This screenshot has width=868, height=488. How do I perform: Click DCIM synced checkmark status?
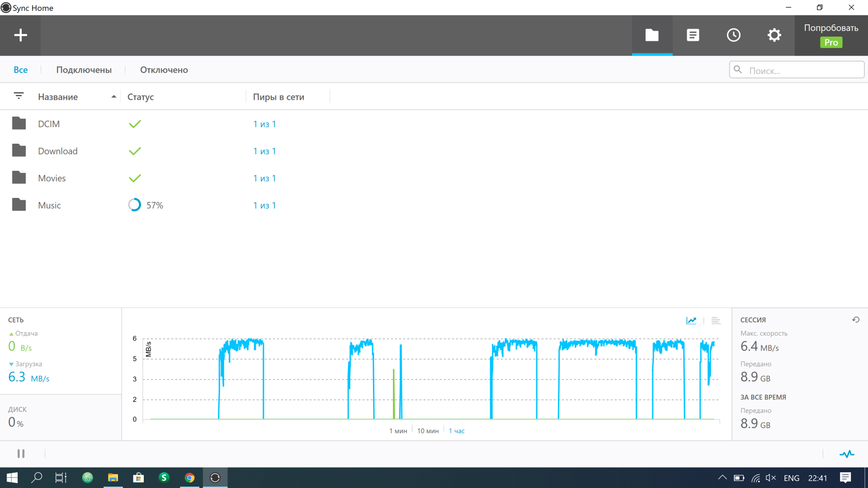click(x=135, y=124)
